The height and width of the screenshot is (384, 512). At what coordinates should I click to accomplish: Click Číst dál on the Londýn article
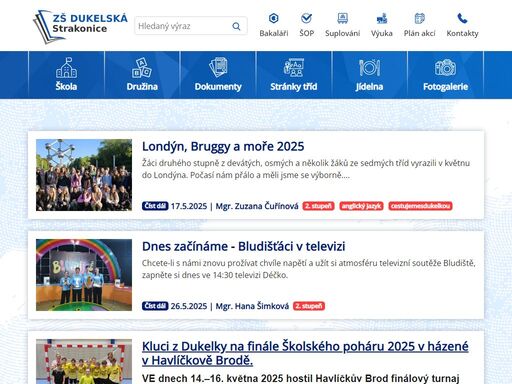[x=155, y=206]
